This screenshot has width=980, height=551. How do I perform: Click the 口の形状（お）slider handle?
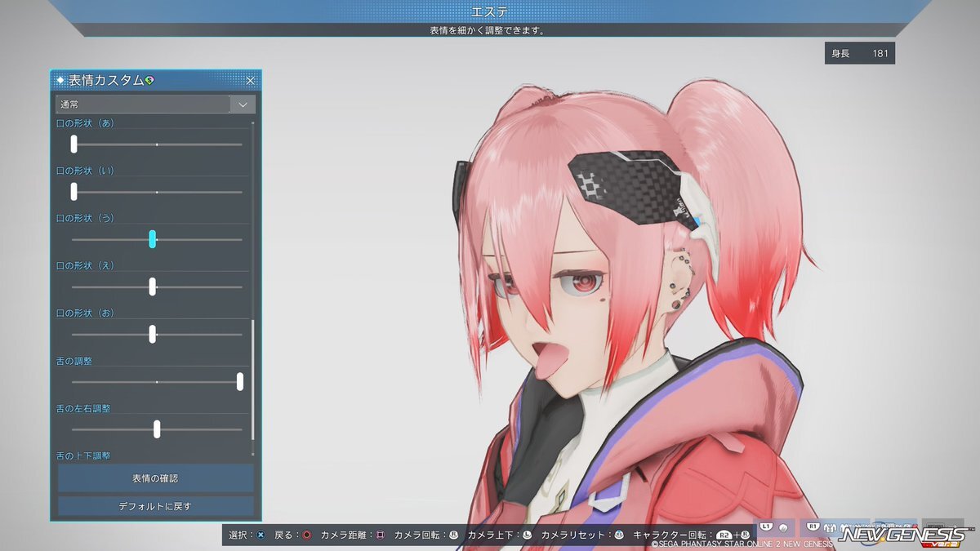[x=153, y=334]
